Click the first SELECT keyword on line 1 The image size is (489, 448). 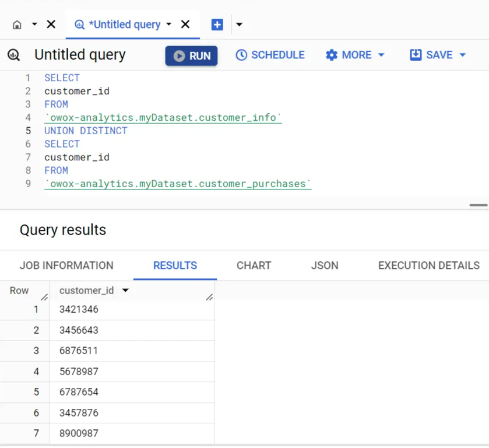62,78
